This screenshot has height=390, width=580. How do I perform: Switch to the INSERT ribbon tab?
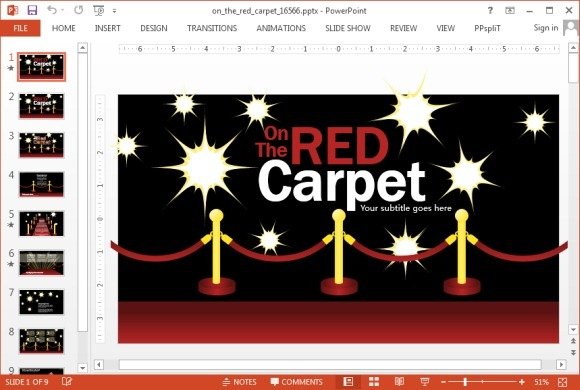coord(107,28)
